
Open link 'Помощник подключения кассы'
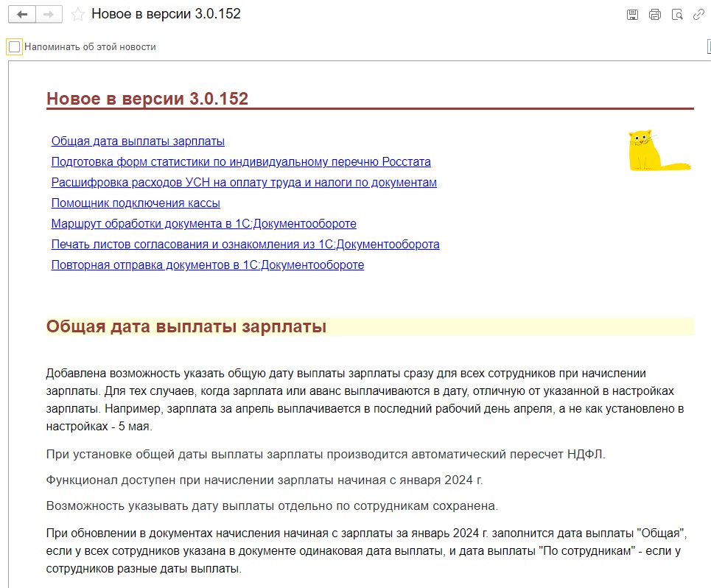coord(136,203)
